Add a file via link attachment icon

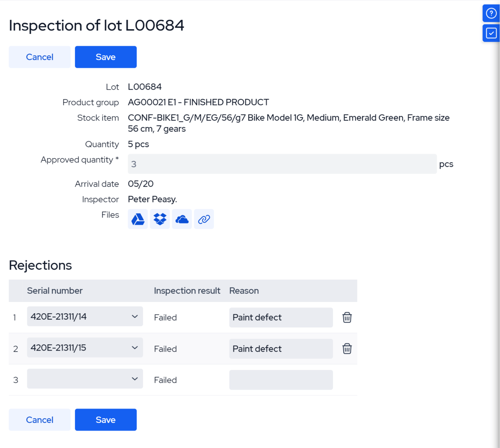pos(204,219)
